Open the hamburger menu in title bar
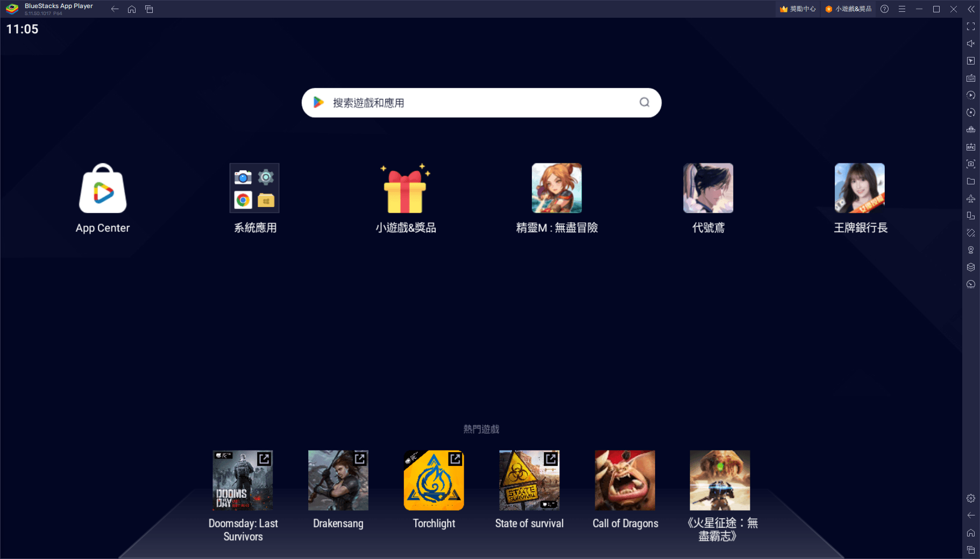This screenshot has width=980, height=559. click(902, 9)
